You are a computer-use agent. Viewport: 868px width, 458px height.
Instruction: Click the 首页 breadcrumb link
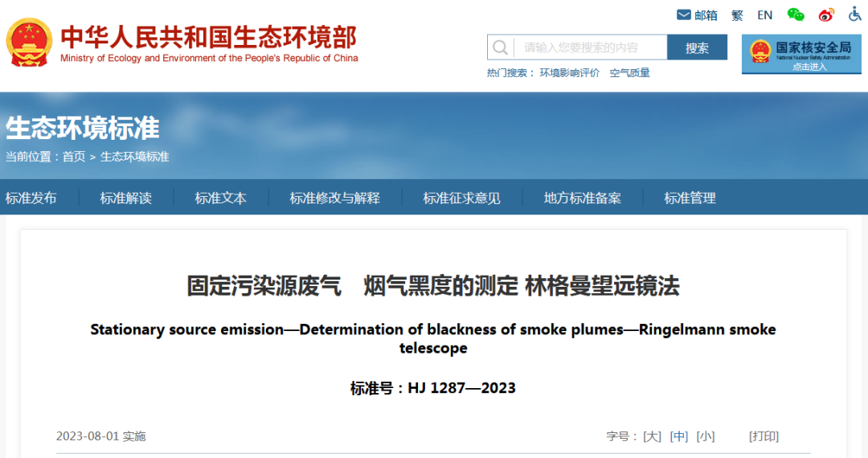74,157
